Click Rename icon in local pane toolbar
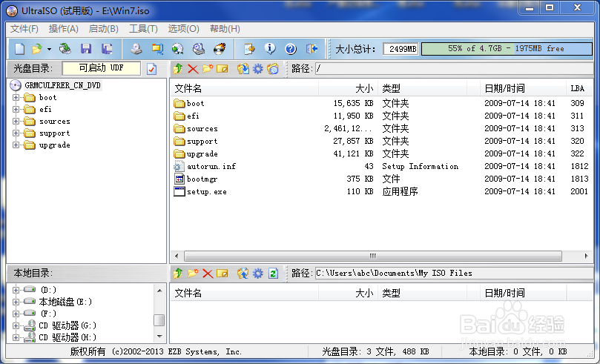This screenshot has height=364, width=600. (x=222, y=274)
